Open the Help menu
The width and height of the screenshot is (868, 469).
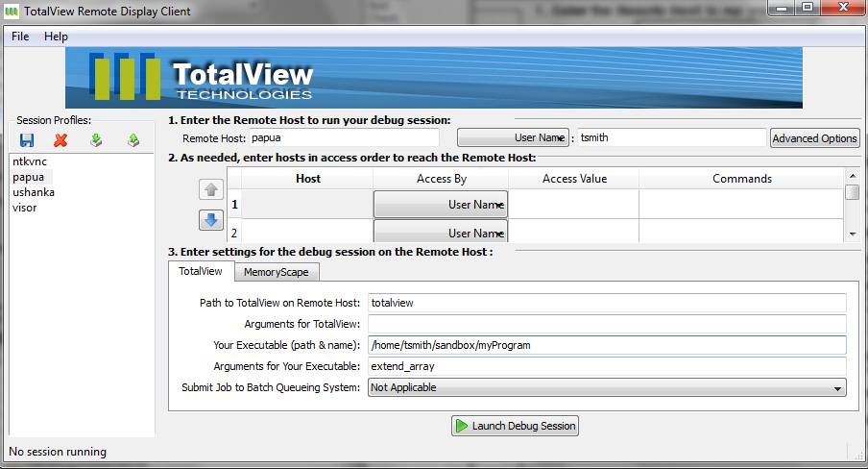coord(56,37)
